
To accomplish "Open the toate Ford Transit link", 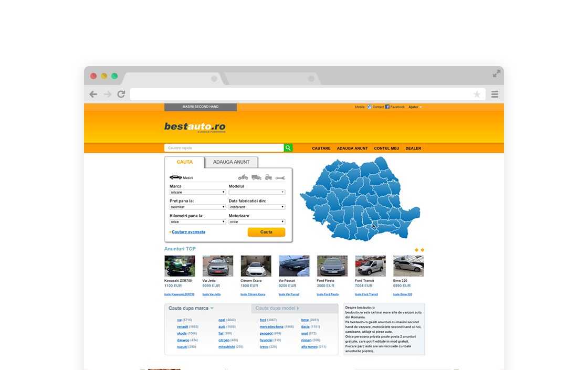I will 366,294.
